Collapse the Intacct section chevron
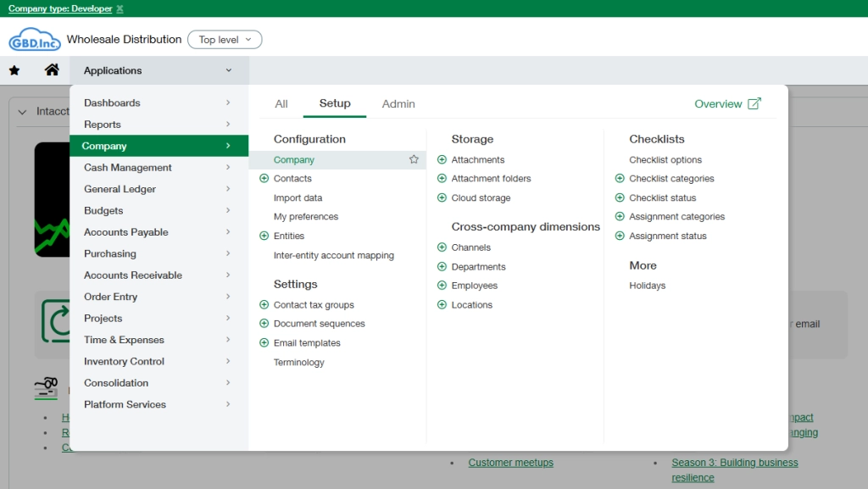868x489 pixels. click(22, 112)
